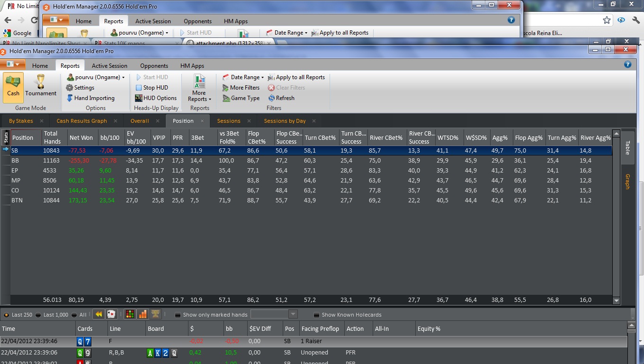Click help icon in back HM window
644x364 pixels.
point(511,20)
